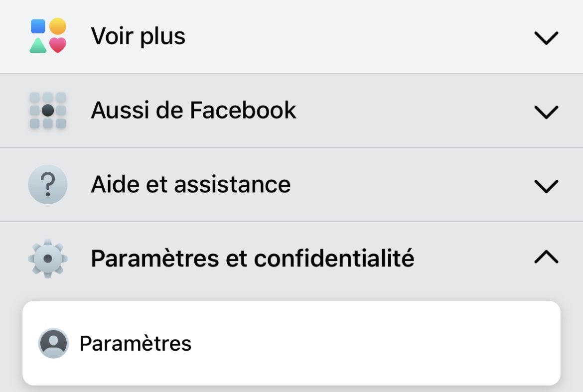This screenshot has width=583, height=392.
Task: Click the gear icon for Paramètres et confidentialité
Action: click(48, 259)
